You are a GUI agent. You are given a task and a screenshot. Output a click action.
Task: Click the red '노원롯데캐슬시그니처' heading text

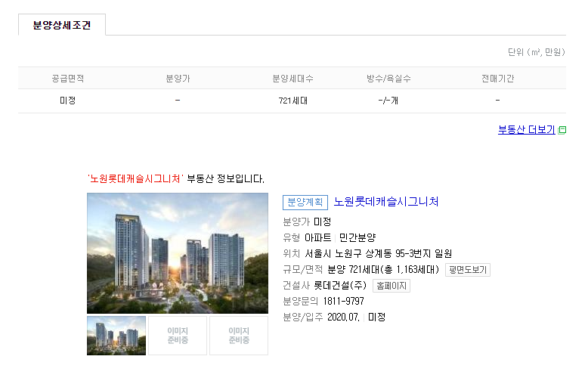tap(135, 179)
